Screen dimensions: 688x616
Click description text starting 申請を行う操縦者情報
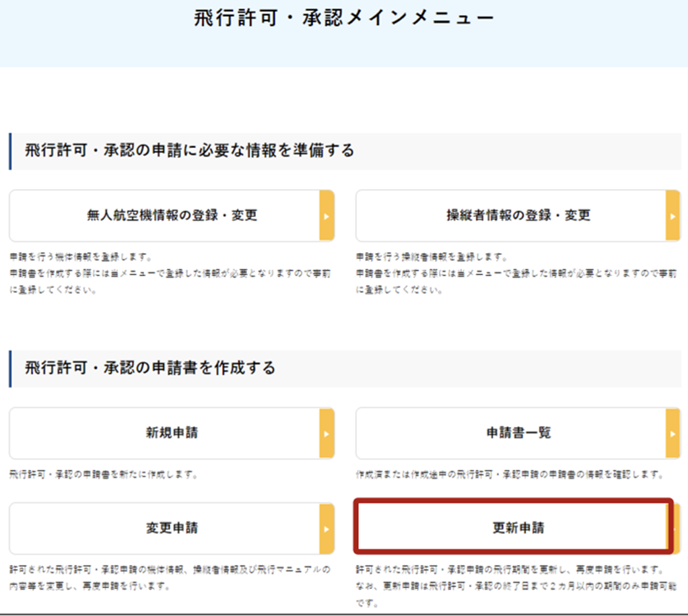click(431, 257)
